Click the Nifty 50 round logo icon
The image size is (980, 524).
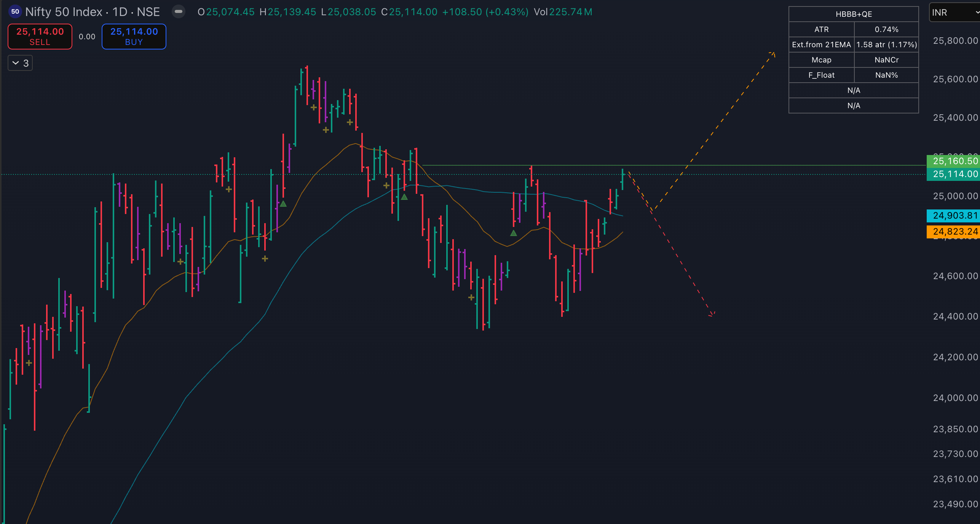pyautogui.click(x=15, y=12)
